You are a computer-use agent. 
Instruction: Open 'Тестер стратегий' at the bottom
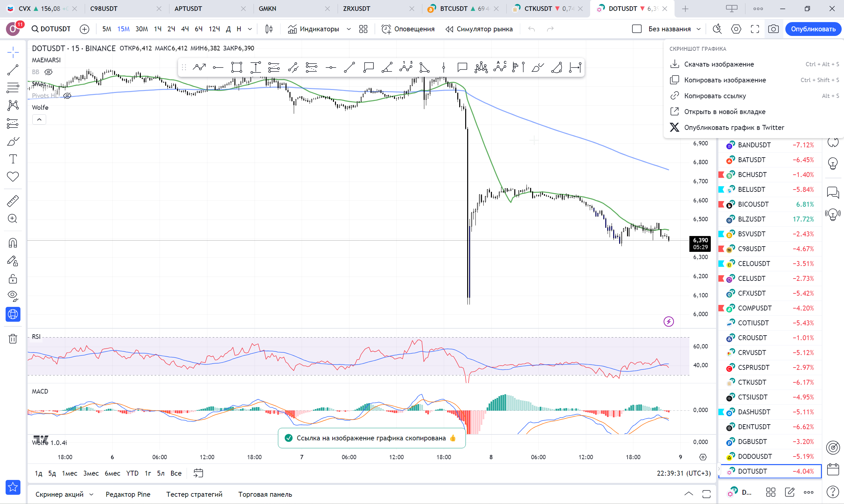[194, 494]
